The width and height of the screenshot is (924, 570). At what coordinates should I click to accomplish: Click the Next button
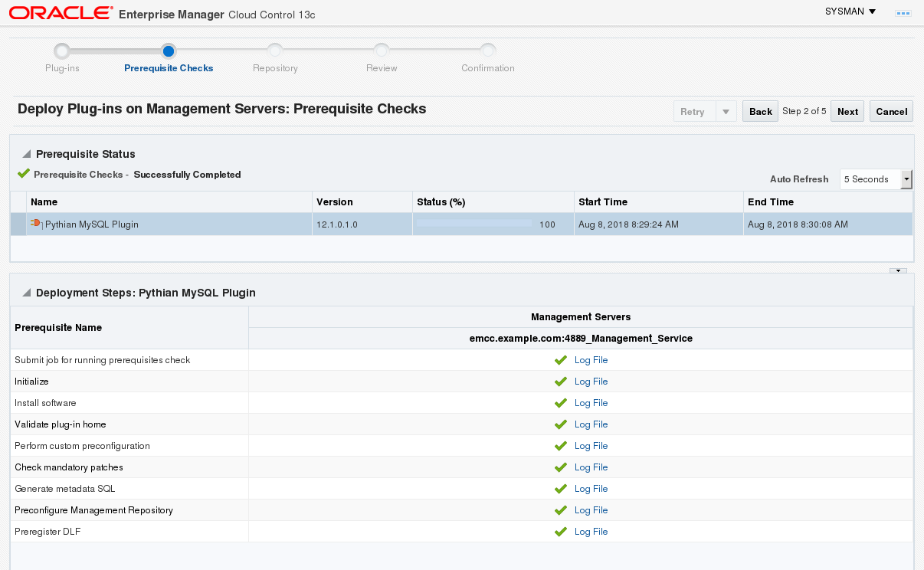[847, 112]
